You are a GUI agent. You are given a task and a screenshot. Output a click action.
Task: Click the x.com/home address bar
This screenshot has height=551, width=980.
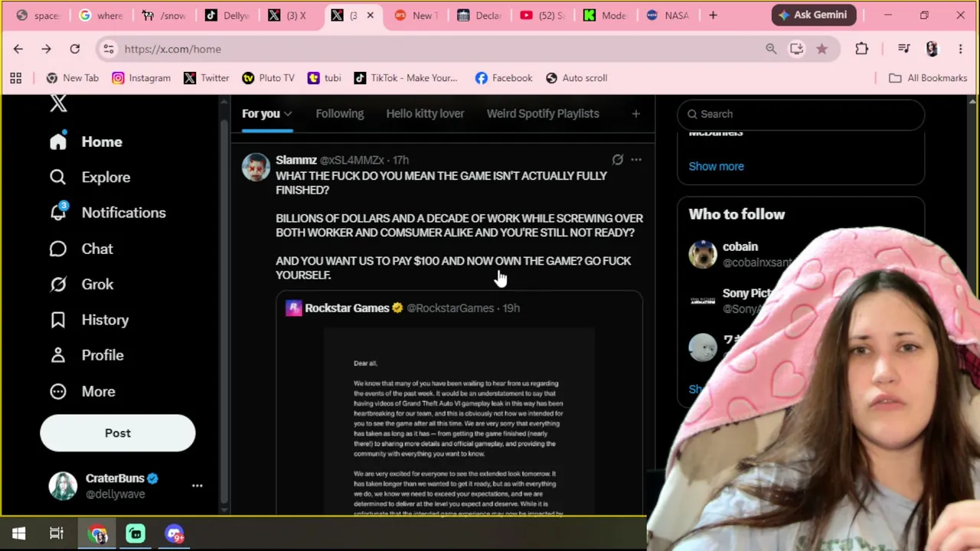pyautogui.click(x=172, y=49)
